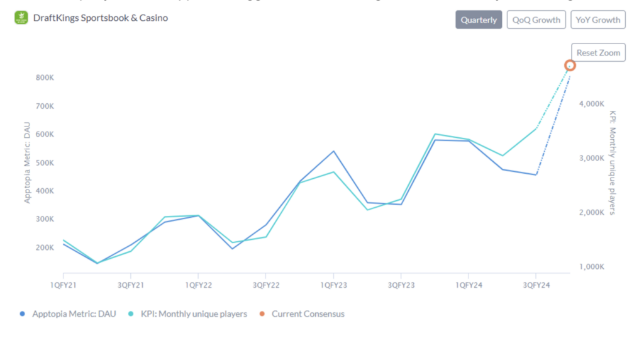Screen dimensions: 644x340
Task: Click the 3QFY24 x-axis label
Action: tap(535, 285)
